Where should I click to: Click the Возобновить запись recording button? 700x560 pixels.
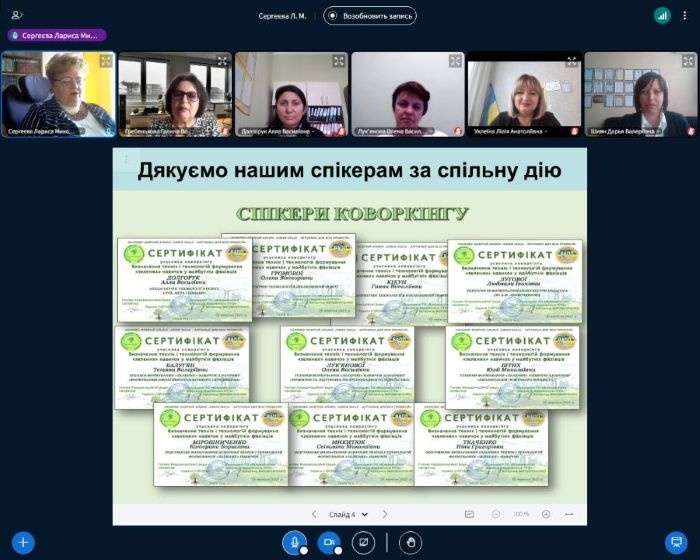pyautogui.click(x=370, y=15)
